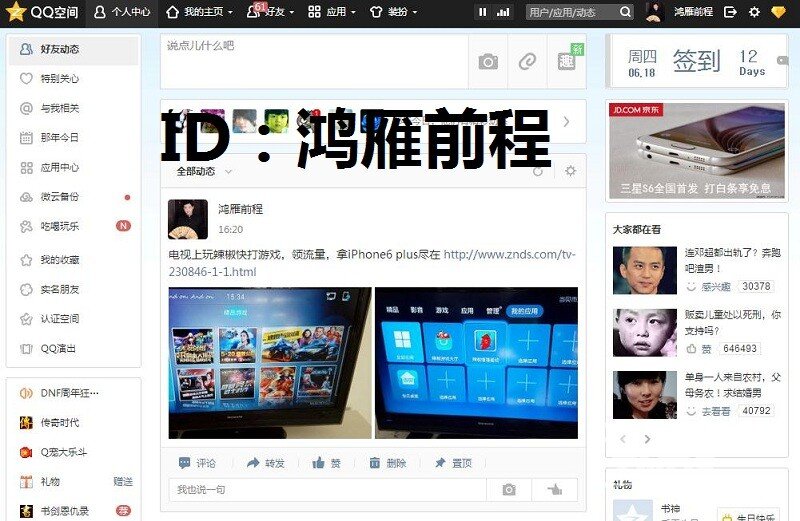Click the camera icon in the post composer
This screenshot has height=521, width=800.
pyautogui.click(x=487, y=62)
